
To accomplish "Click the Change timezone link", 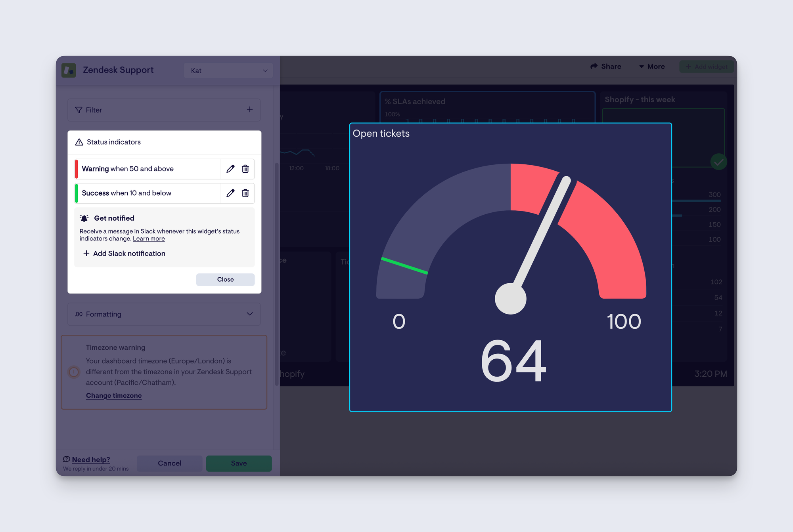I will click(114, 395).
